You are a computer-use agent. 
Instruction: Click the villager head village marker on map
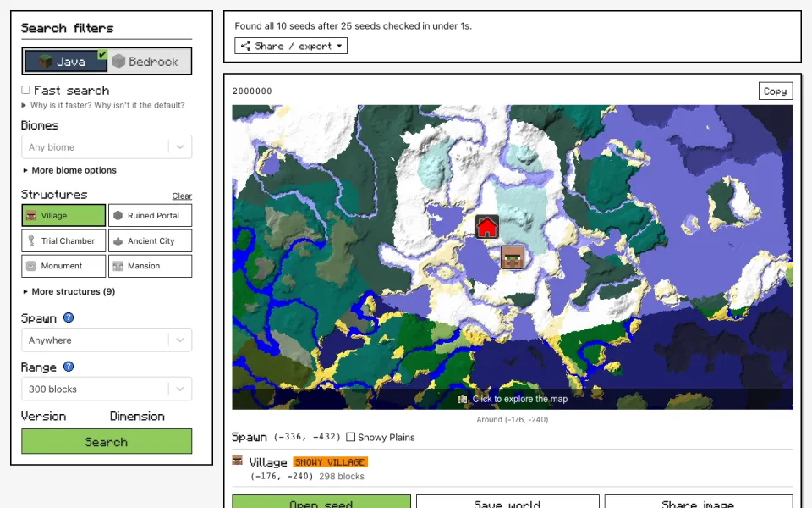pyautogui.click(x=513, y=257)
